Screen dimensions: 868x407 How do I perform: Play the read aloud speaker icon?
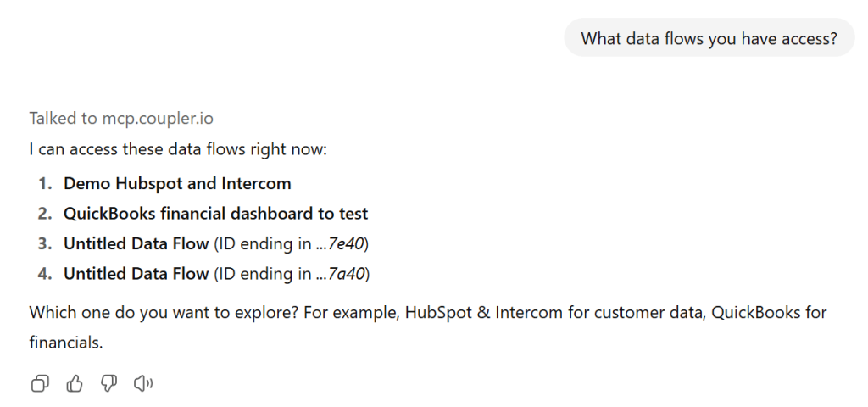143,384
